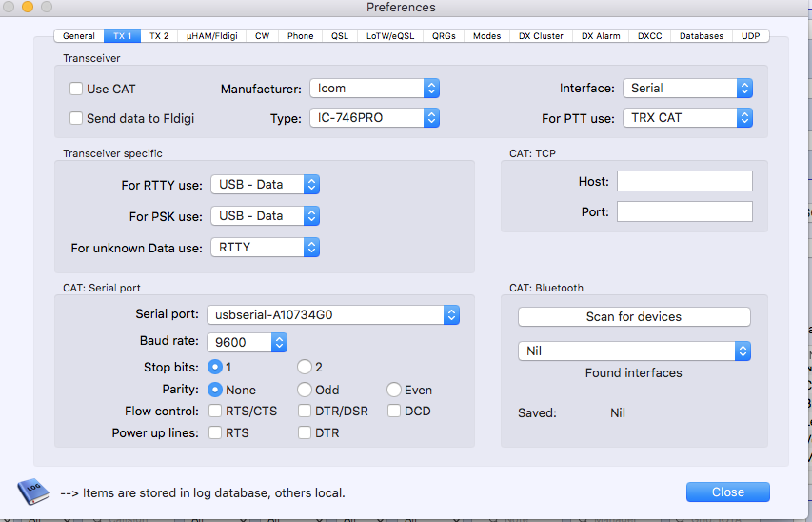Set parity to None
This screenshot has height=522, width=812.
tap(215, 390)
